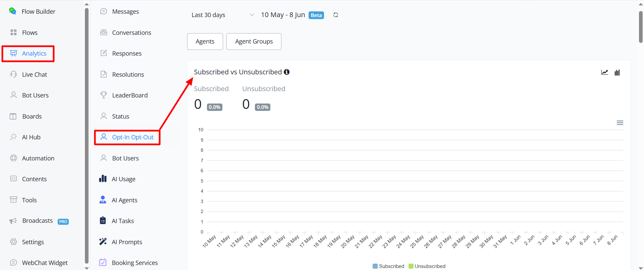Click the LeaderBoard trophy icon
Screen dimensions: 644x270
[x=104, y=95]
